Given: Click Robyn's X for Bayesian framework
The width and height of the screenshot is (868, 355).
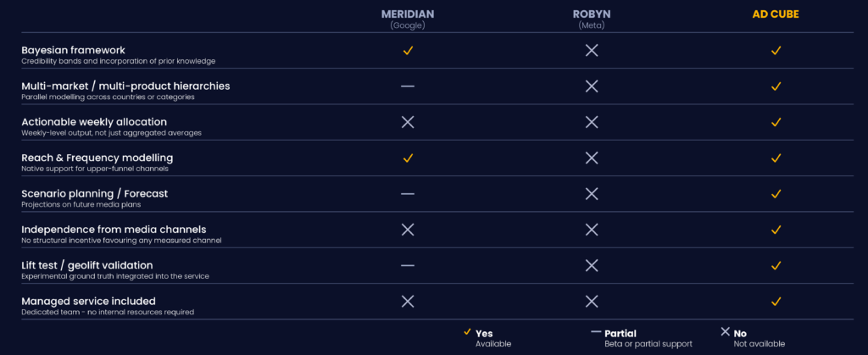Looking at the screenshot, I should click(592, 50).
